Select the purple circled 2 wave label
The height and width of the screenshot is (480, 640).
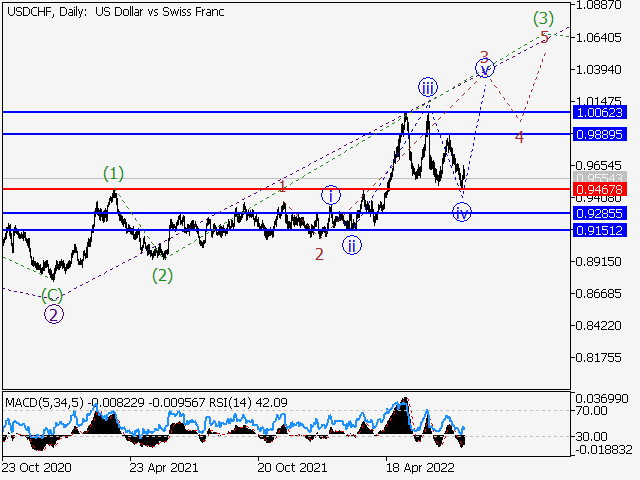(x=54, y=315)
